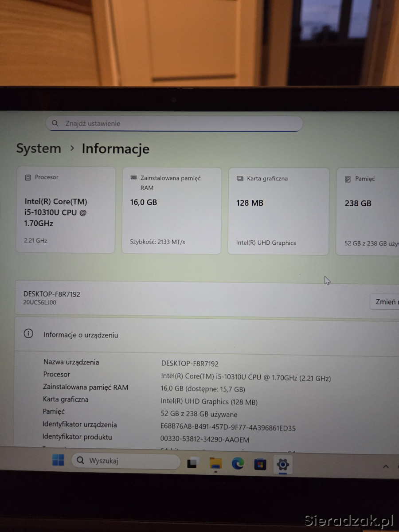This screenshot has width=399, height=532.
Task: Select the Intel UHD Graphics card
Action: tap(278, 211)
